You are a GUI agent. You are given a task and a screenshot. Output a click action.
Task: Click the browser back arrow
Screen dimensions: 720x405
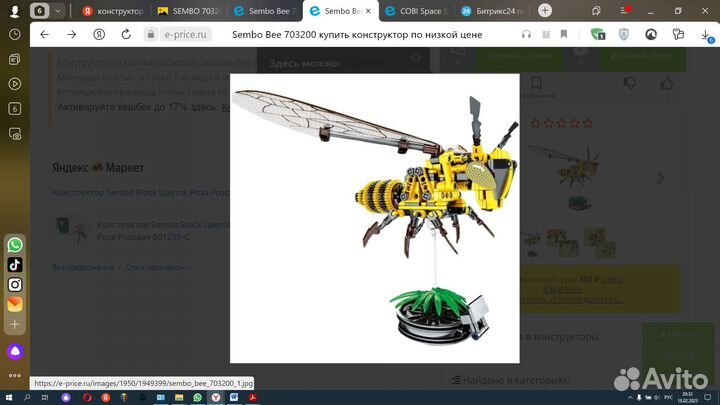coord(44,34)
